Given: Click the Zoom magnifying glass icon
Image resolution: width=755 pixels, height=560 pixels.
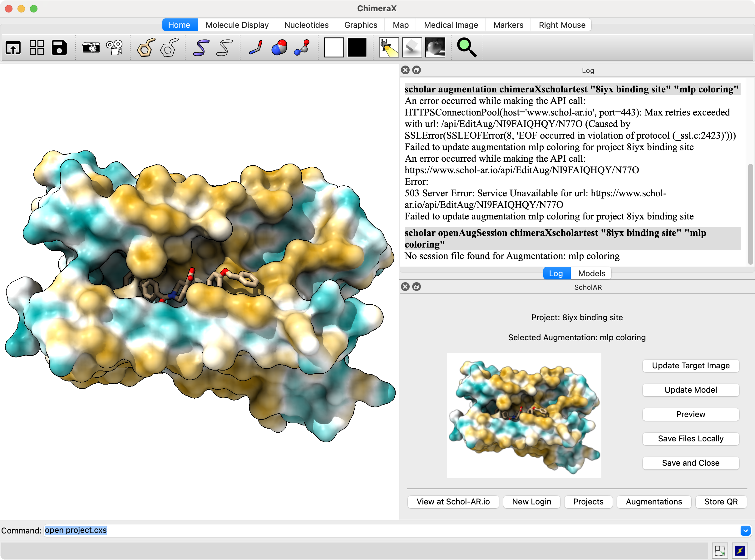Looking at the screenshot, I should pyautogui.click(x=467, y=47).
